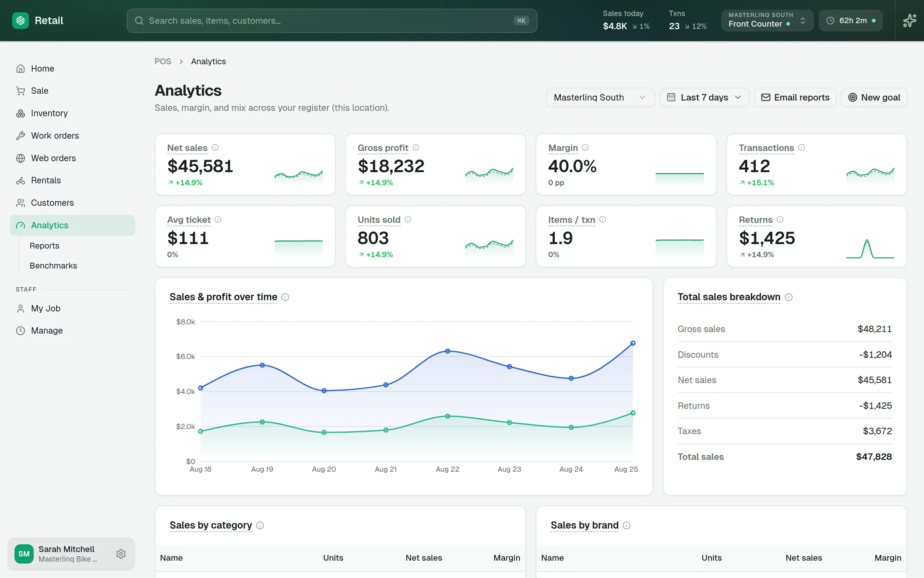This screenshot has height=578, width=924.
Task: Click the POS breadcrumb link
Action: pos(163,62)
